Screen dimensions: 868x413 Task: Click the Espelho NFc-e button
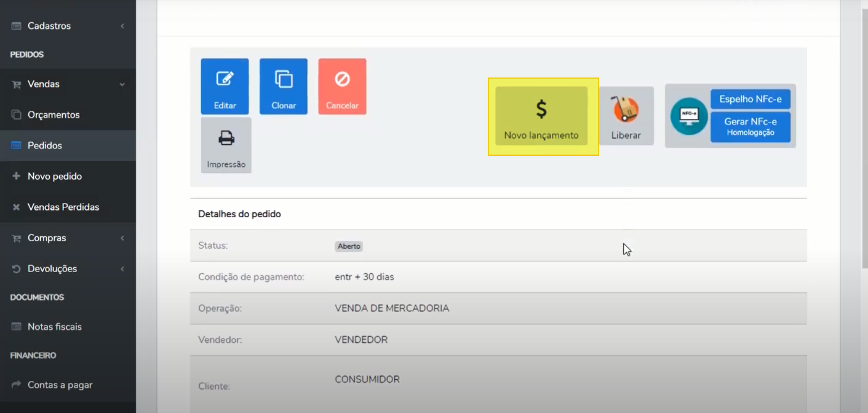(751, 99)
